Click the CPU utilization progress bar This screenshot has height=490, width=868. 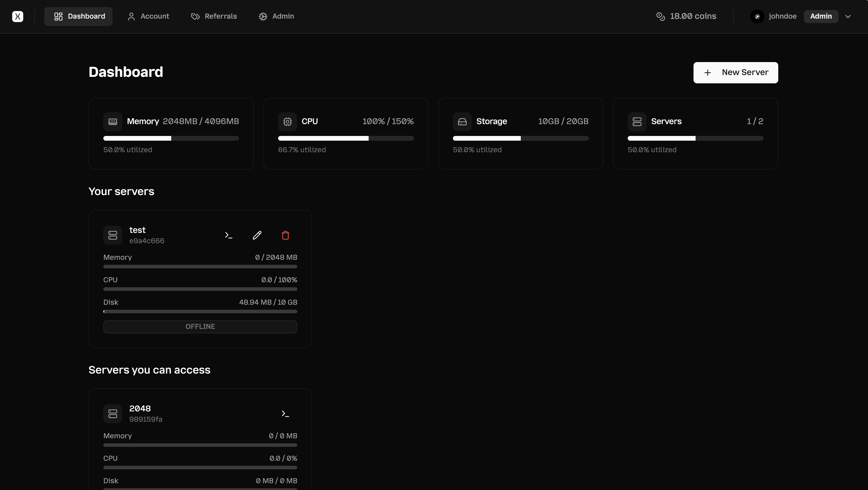point(345,138)
